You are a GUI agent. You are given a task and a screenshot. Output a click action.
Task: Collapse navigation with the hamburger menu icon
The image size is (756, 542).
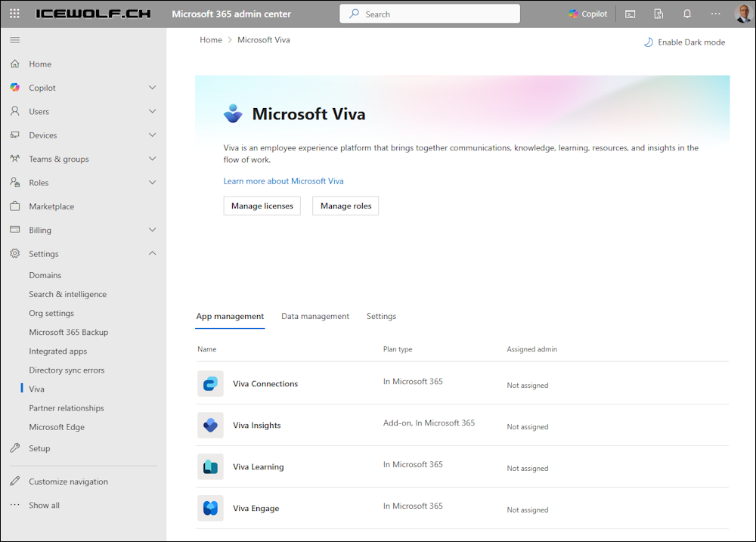[x=15, y=40]
